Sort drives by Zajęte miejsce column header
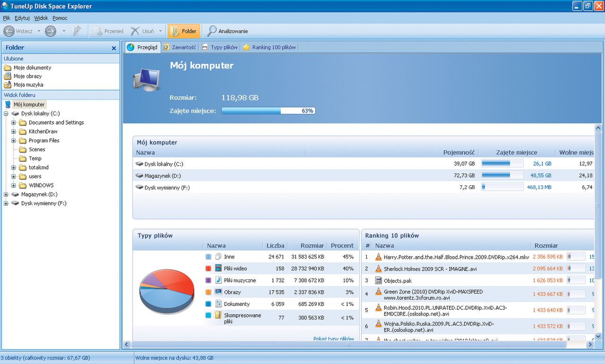The image size is (605, 364). 517,153
